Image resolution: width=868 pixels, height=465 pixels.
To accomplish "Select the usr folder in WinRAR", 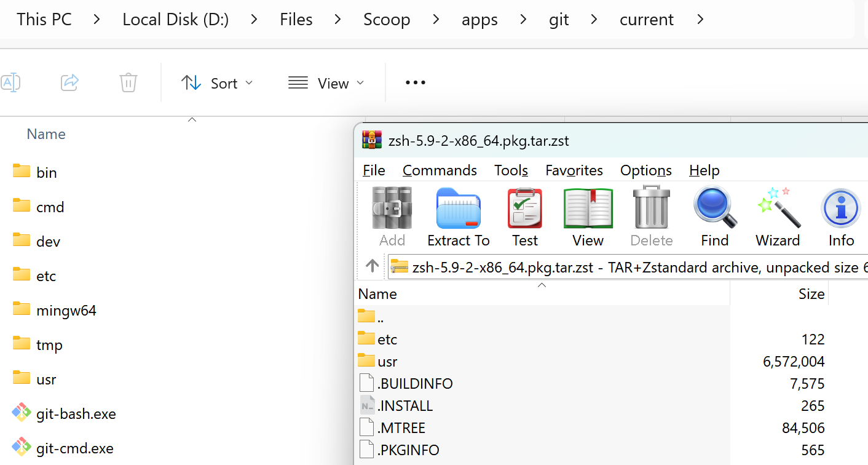I will (377, 361).
